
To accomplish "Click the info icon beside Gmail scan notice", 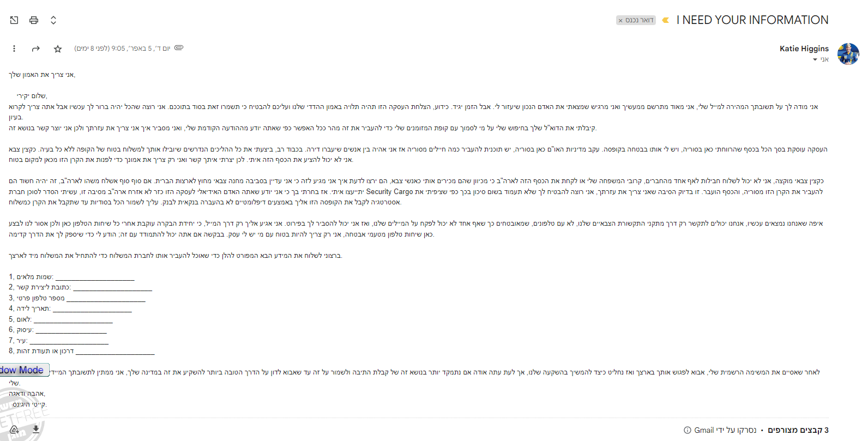I will 688,430.
